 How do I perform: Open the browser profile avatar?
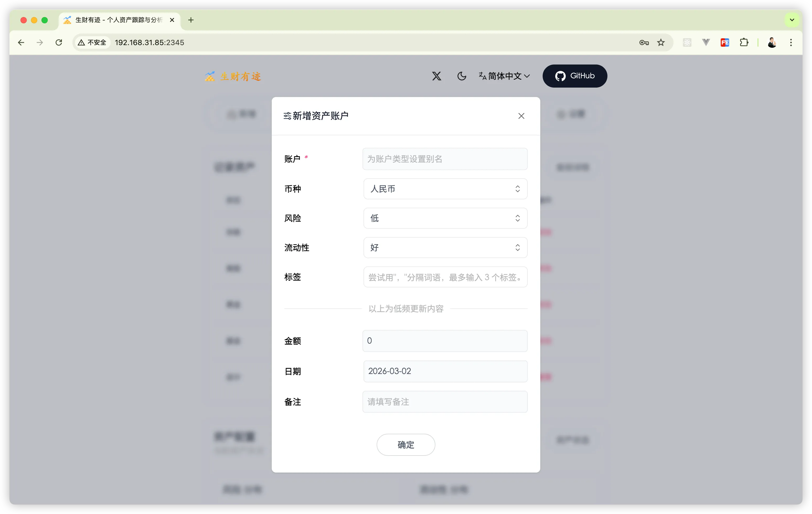point(772,42)
